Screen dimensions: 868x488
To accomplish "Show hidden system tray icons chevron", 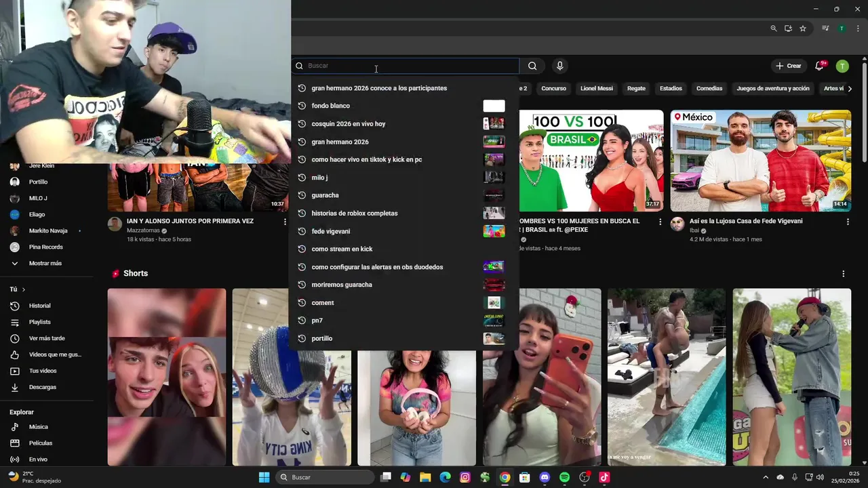I will point(766,477).
